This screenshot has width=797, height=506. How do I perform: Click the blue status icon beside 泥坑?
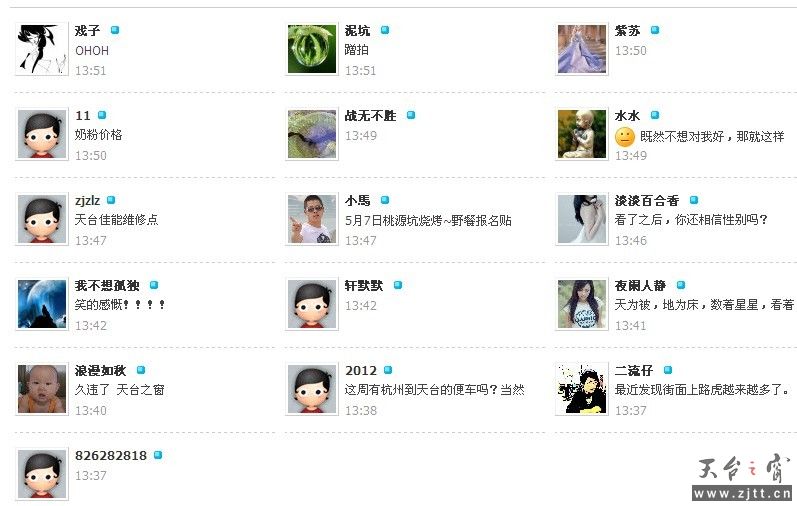point(385,30)
